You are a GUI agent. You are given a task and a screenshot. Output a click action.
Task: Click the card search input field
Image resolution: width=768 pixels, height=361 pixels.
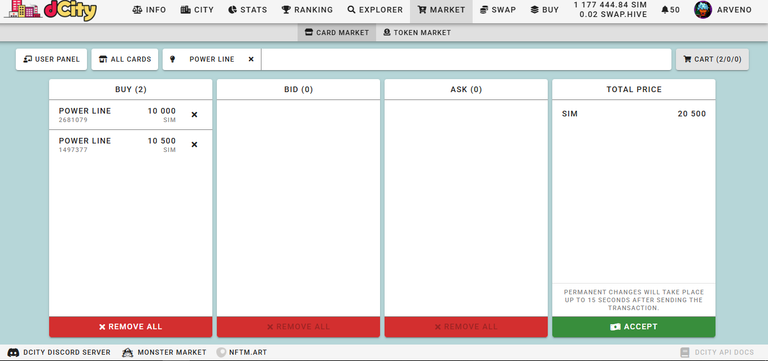pos(466,59)
